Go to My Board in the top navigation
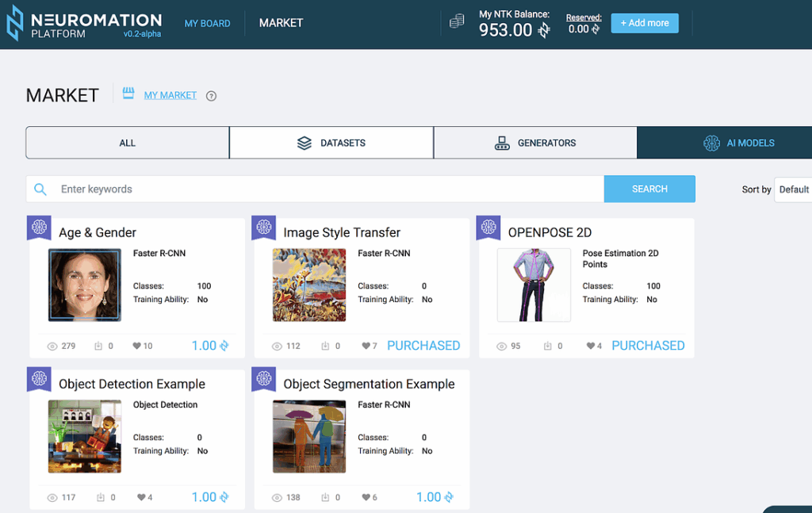 click(x=207, y=23)
